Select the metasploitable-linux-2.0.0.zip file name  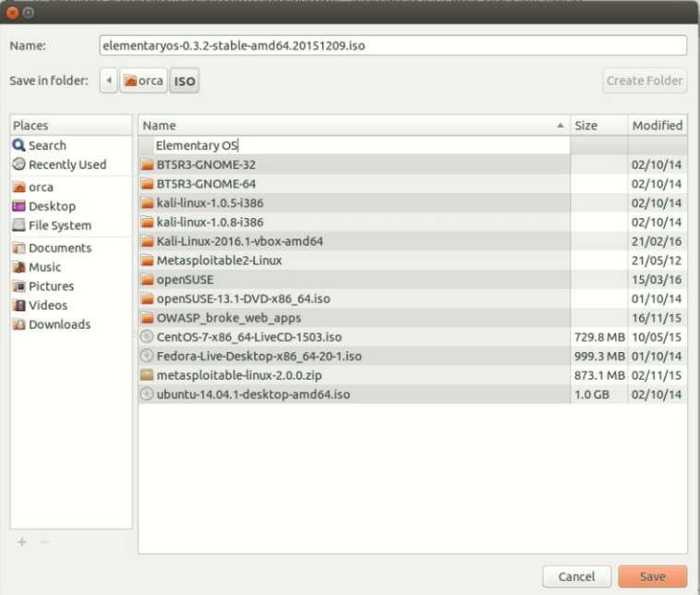[x=239, y=376]
